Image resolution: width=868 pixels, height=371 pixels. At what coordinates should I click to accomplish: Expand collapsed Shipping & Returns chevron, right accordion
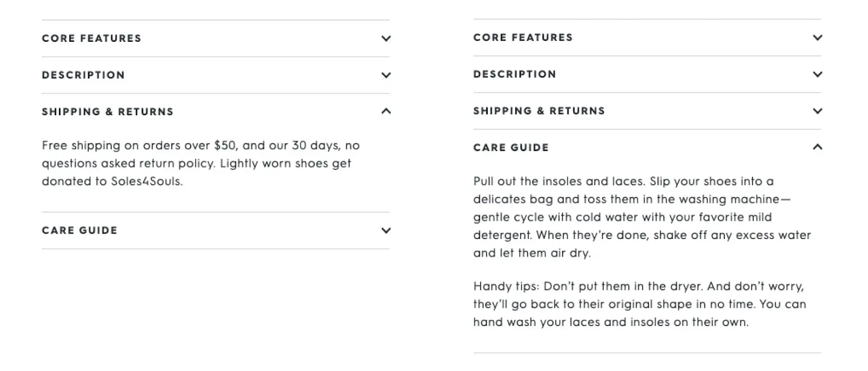tap(818, 111)
